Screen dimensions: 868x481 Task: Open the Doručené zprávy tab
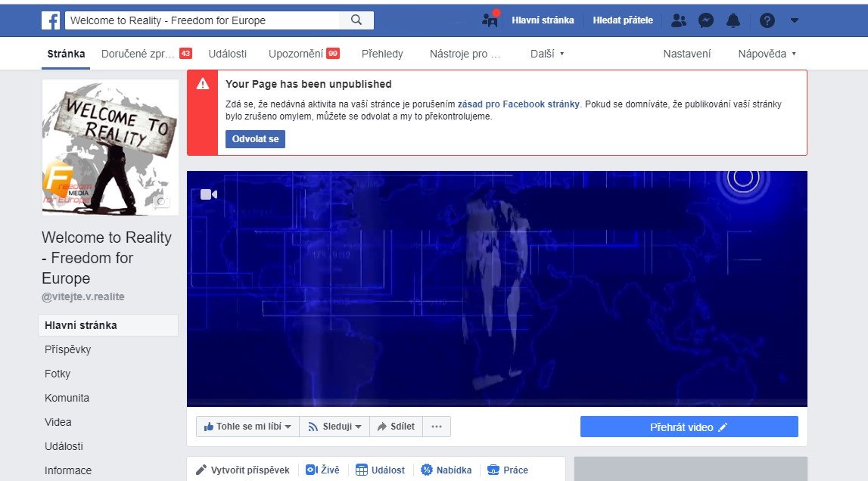pyautogui.click(x=147, y=54)
